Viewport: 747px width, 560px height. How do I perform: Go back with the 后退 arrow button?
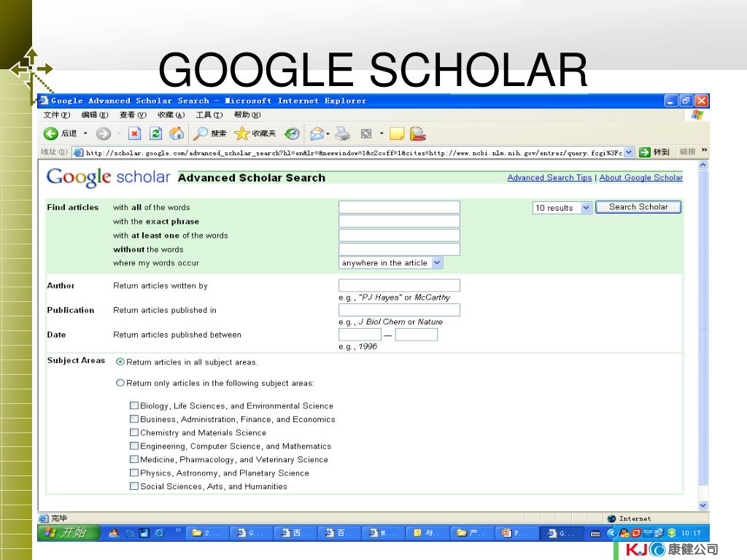(x=60, y=134)
